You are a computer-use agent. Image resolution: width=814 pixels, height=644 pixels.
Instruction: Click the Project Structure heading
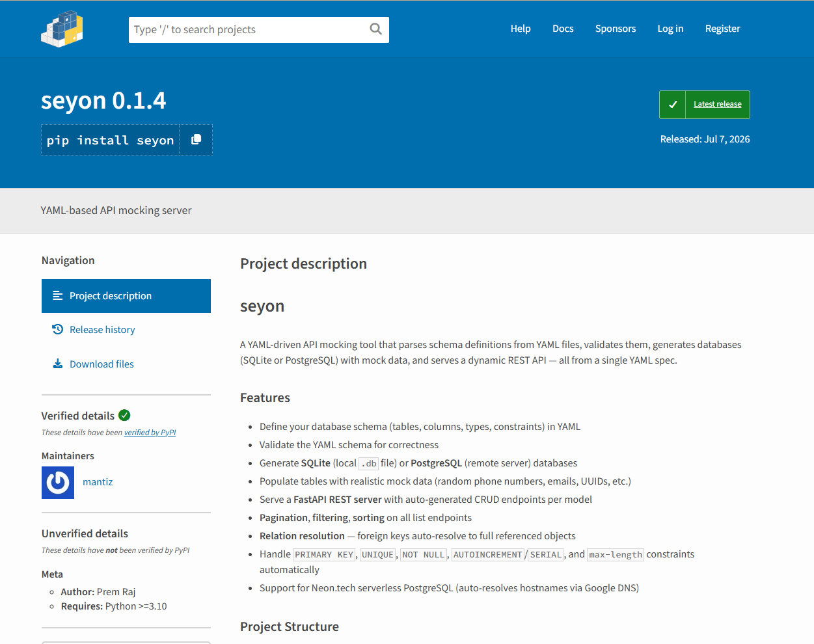pyautogui.click(x=290, y=626)
